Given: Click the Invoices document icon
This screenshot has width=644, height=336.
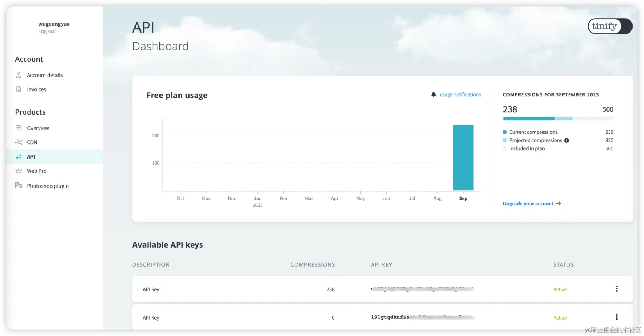Looking at the screenshot, I should point(19,89).
